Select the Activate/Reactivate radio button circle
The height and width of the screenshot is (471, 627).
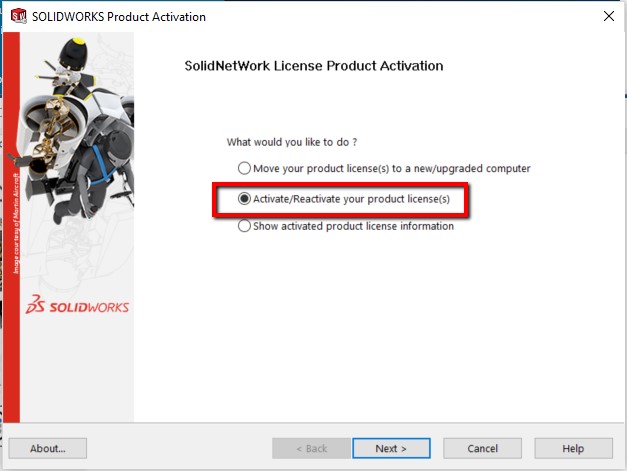(244, 199)
